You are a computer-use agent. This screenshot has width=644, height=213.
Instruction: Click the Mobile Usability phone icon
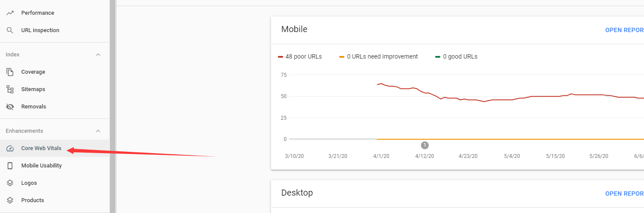click(x=10, y=166)
